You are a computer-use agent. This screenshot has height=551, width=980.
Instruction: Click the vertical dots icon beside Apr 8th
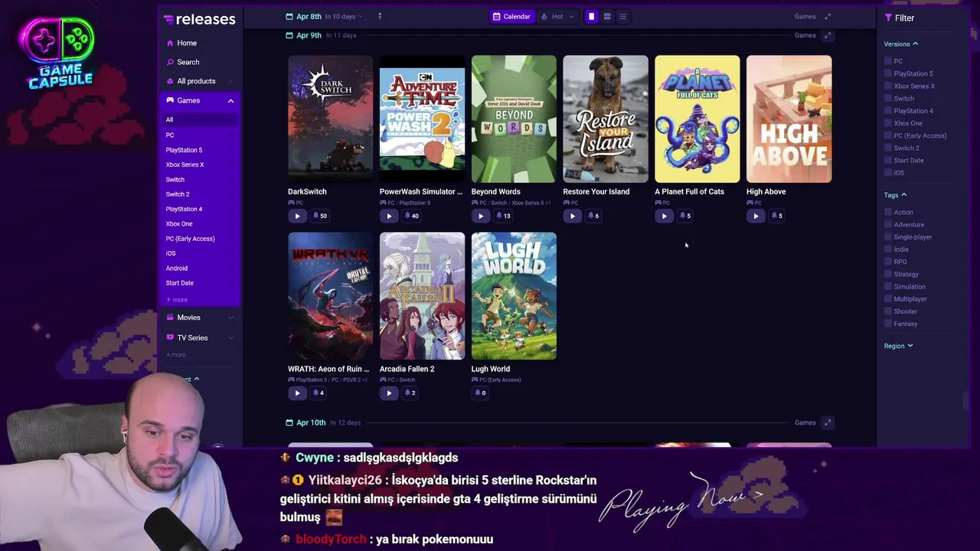tap(380, 16)
